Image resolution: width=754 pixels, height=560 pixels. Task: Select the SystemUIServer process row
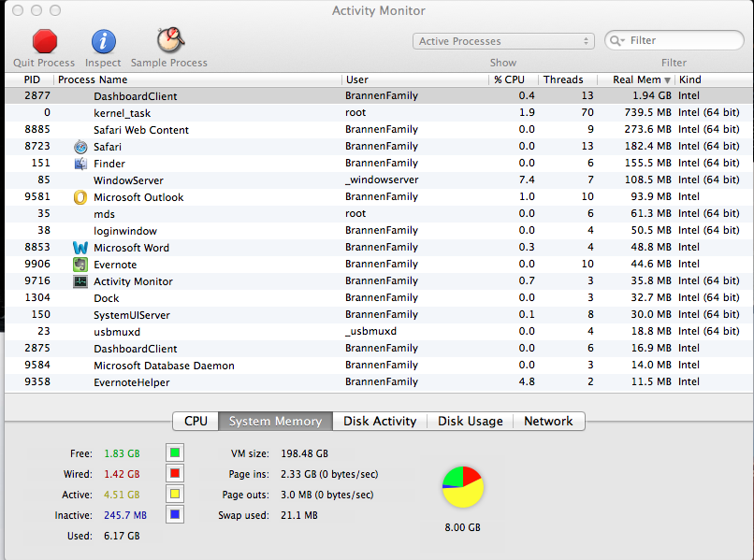coord(379,314)
